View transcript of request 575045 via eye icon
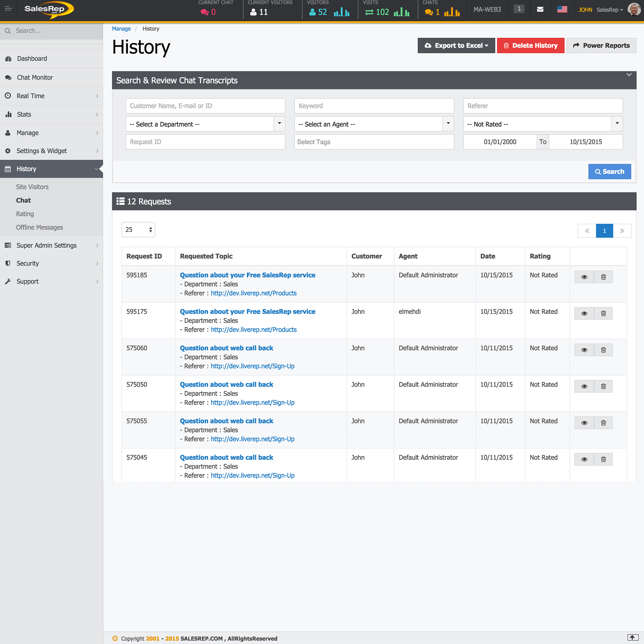The height and width of the screenshot is (644, 644). [584, 459]
